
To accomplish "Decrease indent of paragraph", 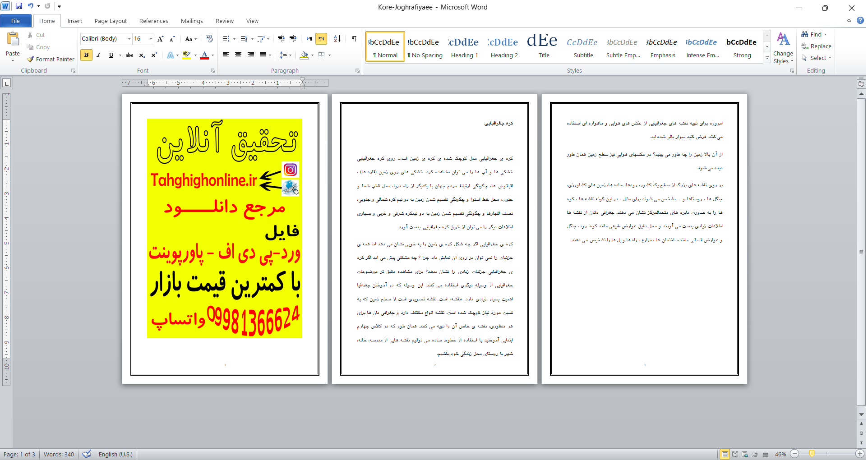I will pos(281,39).
